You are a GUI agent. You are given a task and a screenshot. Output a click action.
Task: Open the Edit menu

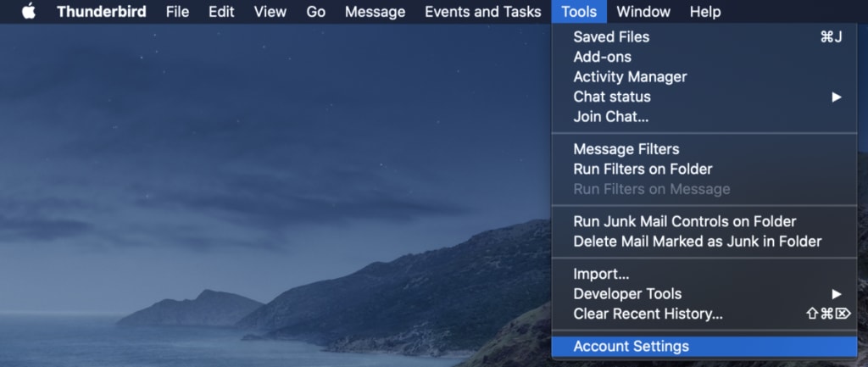click(221, 12)
